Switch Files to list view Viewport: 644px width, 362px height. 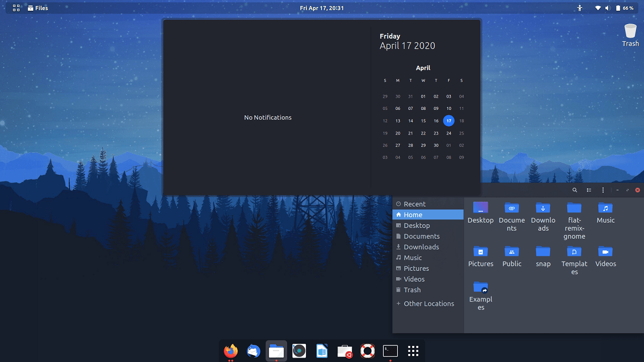click(589, 190)
